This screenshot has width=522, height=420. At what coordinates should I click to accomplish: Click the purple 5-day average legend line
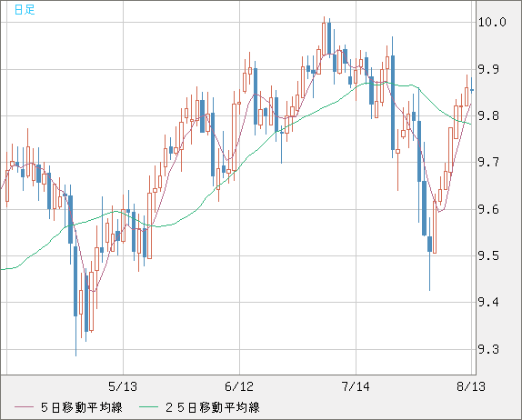(24, 407)
